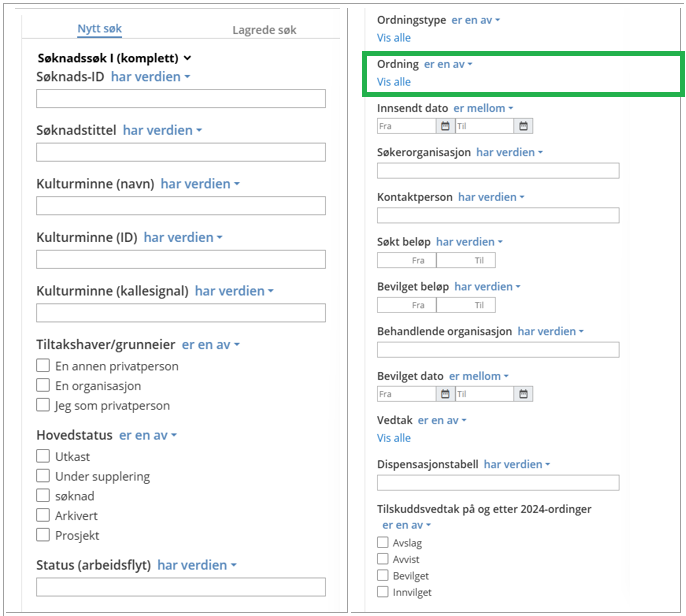The height and width of the screenshot is (616, 686).
Task: Open calendar for Bevilget dato Til field
Action: tap(523, 394)
